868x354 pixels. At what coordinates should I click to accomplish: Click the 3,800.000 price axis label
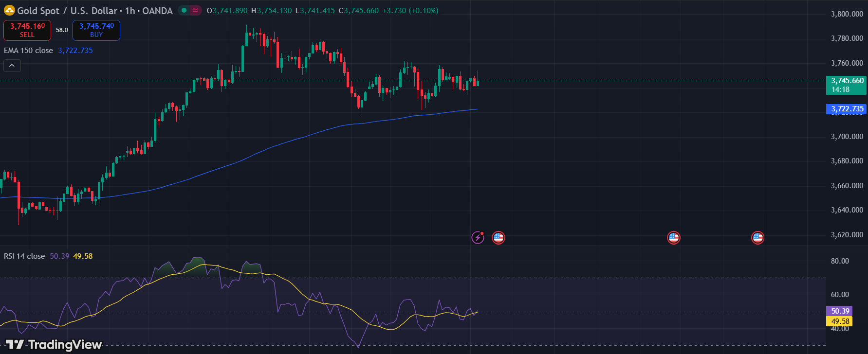pos(847,14)
